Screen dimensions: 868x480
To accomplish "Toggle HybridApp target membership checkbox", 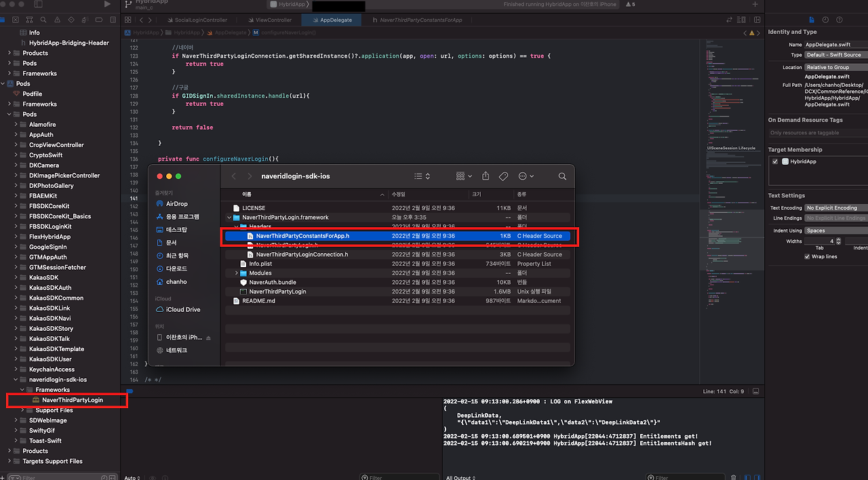I will pyautogui.click(x=775, y=161).
